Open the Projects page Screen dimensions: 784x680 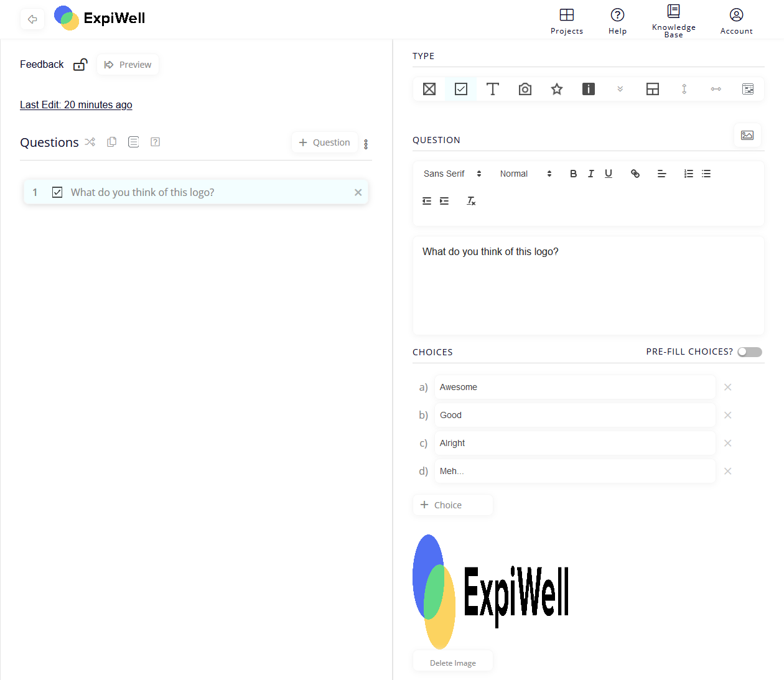(x=567, y=21)
